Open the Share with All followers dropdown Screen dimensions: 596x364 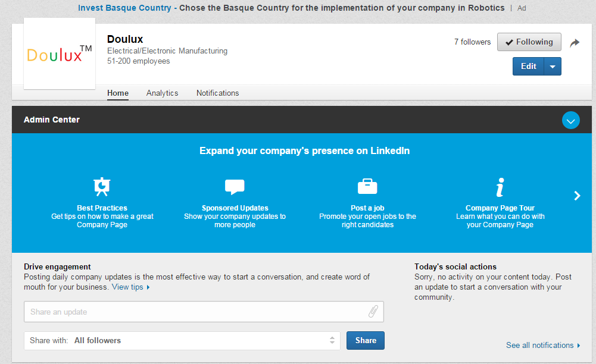tap(182, 340)
